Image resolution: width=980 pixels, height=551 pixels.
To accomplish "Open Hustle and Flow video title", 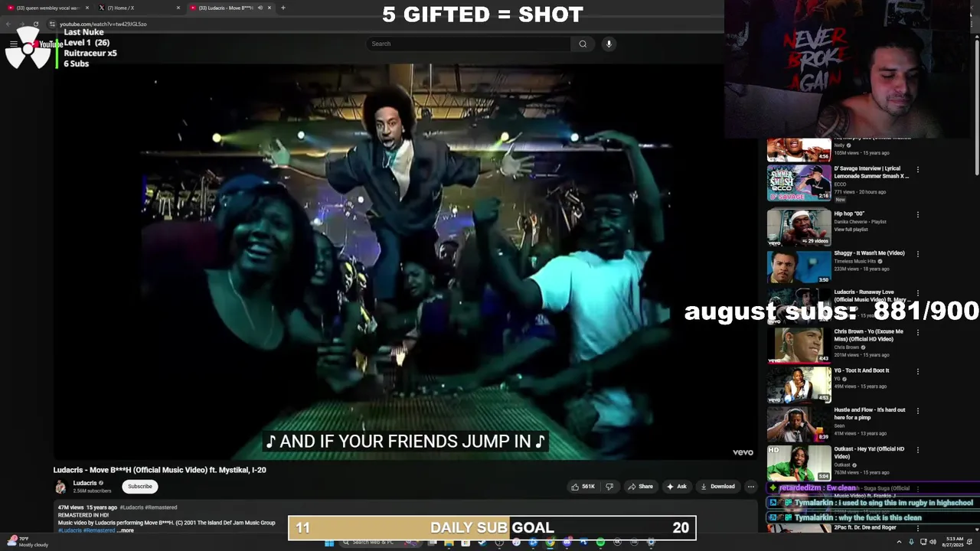I will [870, 413].
